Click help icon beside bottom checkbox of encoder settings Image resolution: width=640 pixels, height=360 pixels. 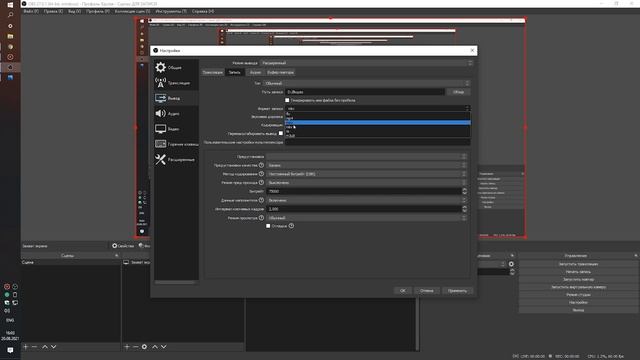click(291, 226)
